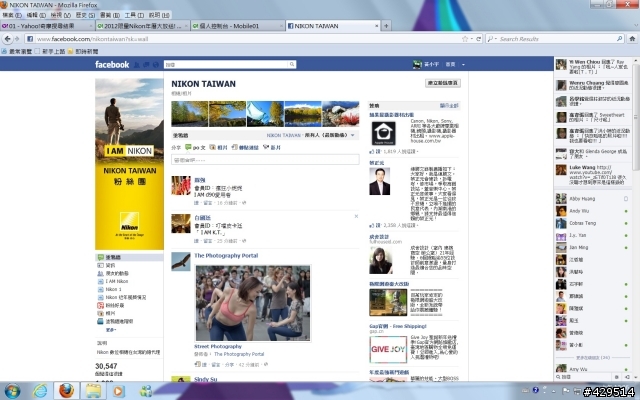Click the I AM NIKON profile banner image
640x400 pixels.
pyautogui.click(x=129, y=164)
